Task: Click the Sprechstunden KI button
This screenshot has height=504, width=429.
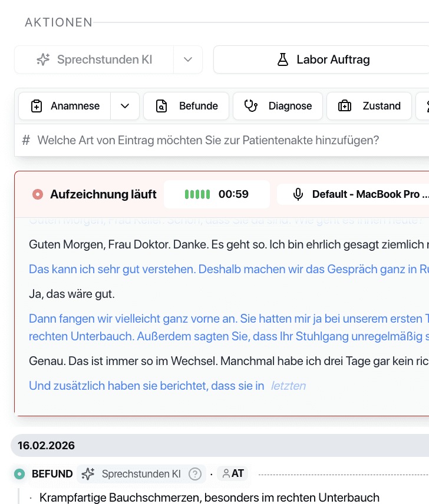Action: (x=94, y=59)
